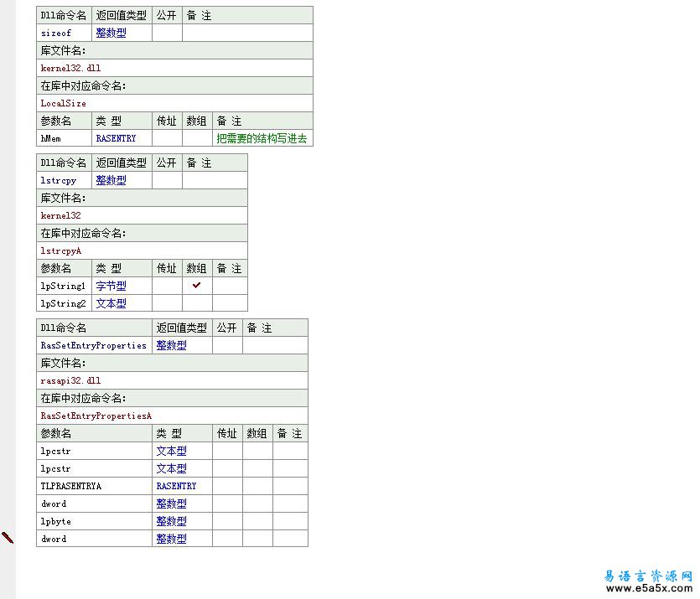Toggle 公开 cell for lstrcpy command
This screenshot has height=599, width=700.
tap(167, 181)
